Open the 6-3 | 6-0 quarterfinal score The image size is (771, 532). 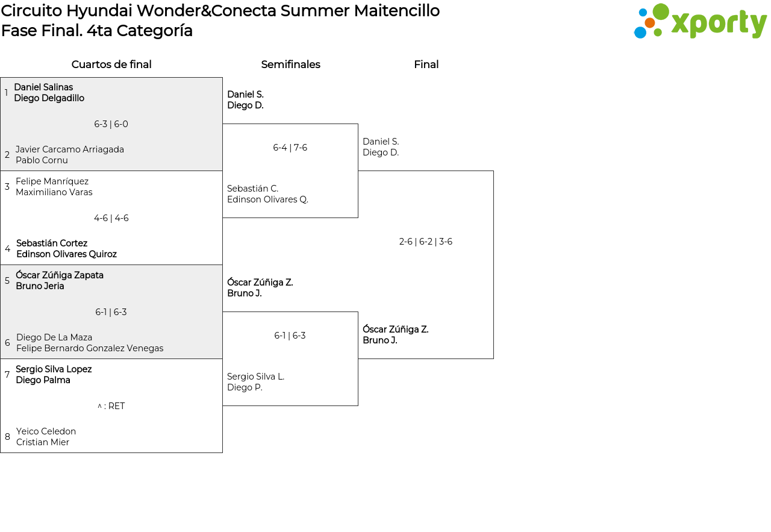point(111,124)
